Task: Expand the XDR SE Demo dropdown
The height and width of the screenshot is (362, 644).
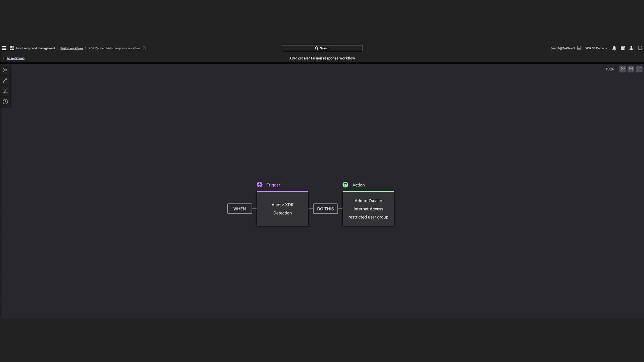Action: pyautogui.click(x=596, y=48)
